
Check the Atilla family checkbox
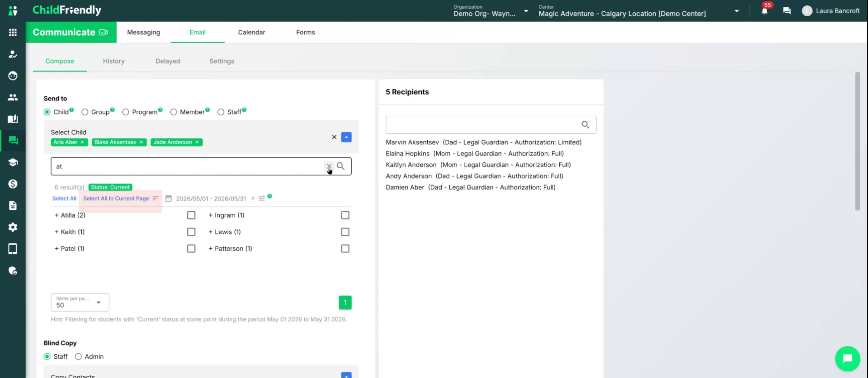(x=191, y=215)
